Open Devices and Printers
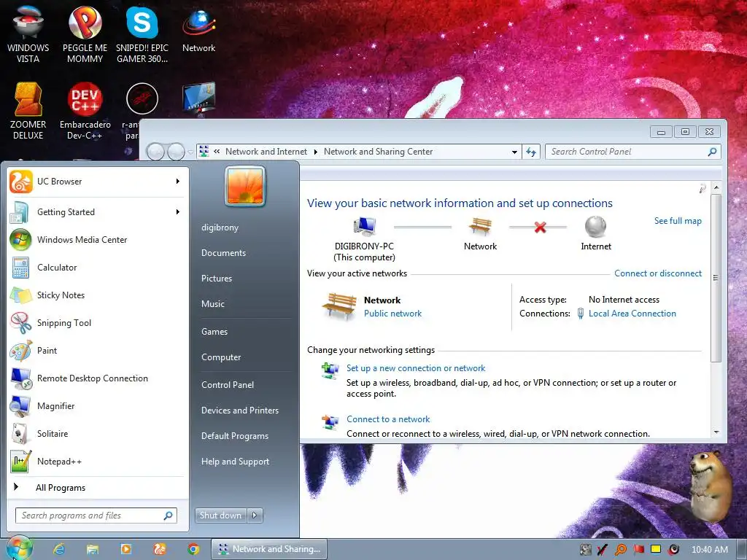 click(239, 411)
